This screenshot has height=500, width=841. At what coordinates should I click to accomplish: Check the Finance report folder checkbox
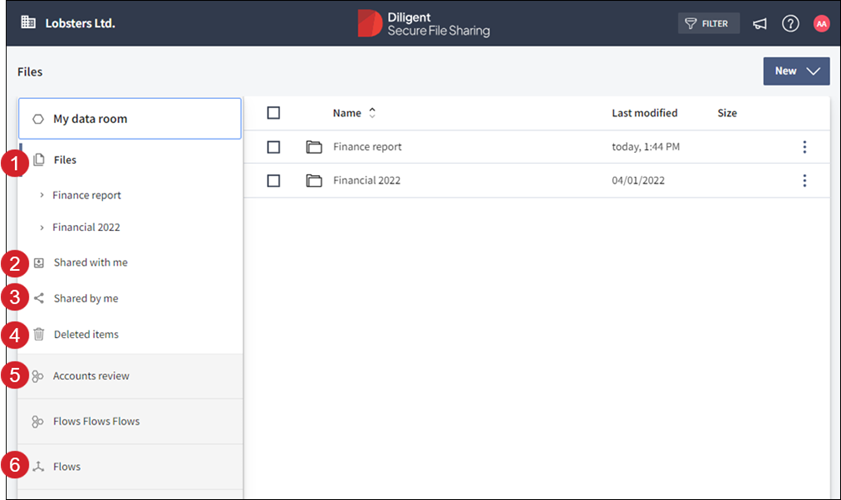pyautogui.click(x=274, y=147)
